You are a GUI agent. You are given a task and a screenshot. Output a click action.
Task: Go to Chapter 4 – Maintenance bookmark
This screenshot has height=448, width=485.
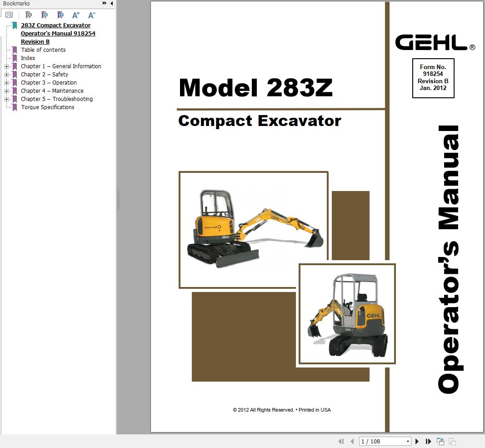coord(52,91)
